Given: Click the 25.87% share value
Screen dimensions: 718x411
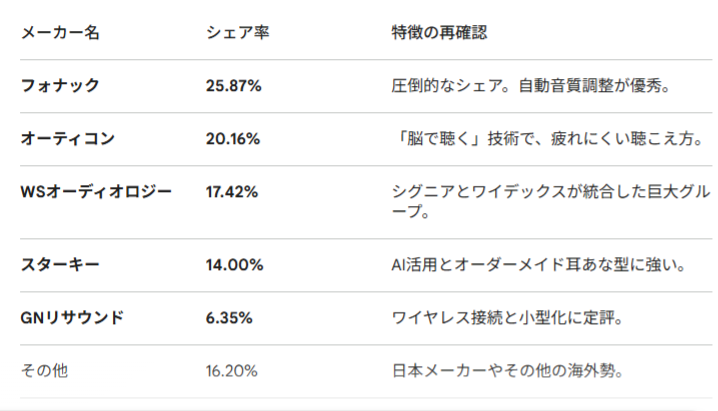Looking at the screenshot, I should 233,86.
